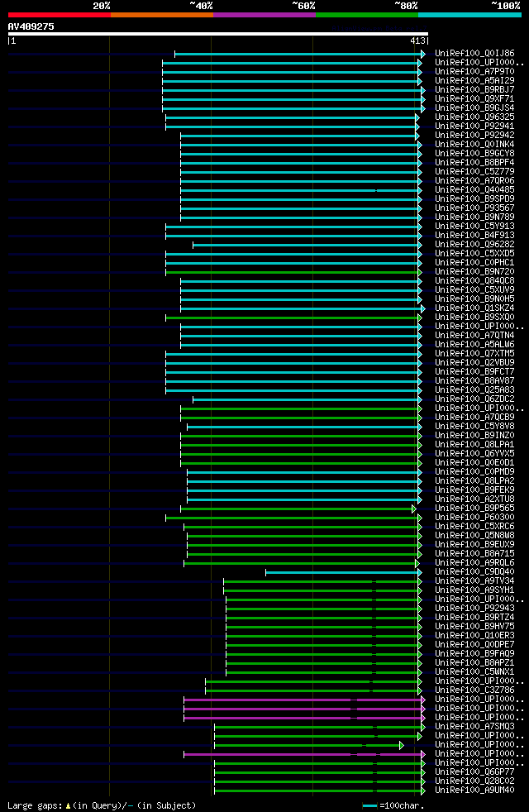
Task: Choose UniRef100_C5XXD5 from the hit list
Action: [x=474, y=254]
